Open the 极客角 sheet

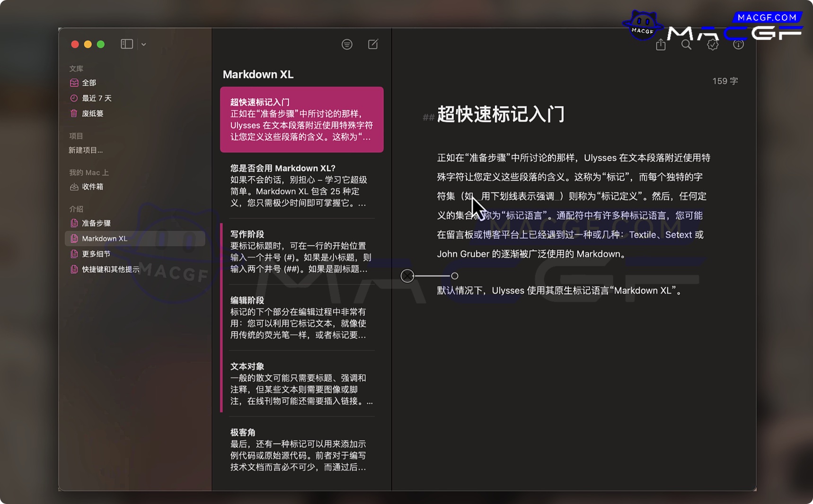(301, 450)
